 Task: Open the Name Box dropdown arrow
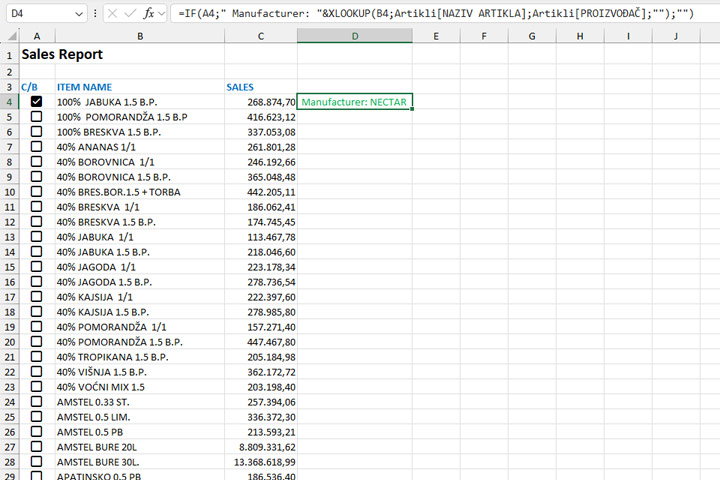[x=78, y=14]
